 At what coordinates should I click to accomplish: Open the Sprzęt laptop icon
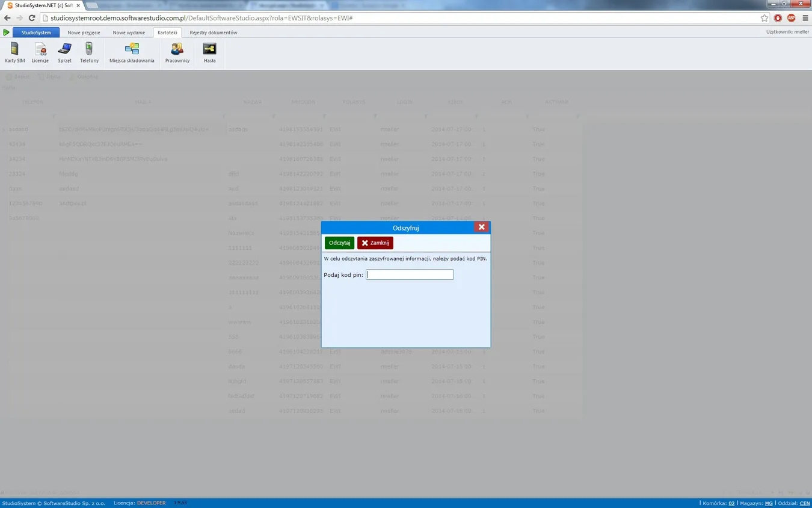(64, 53)
